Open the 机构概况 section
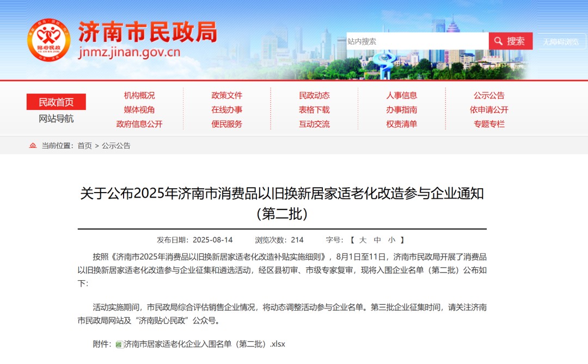The height and width of the screenshot is (364, 588). [139, 95]
